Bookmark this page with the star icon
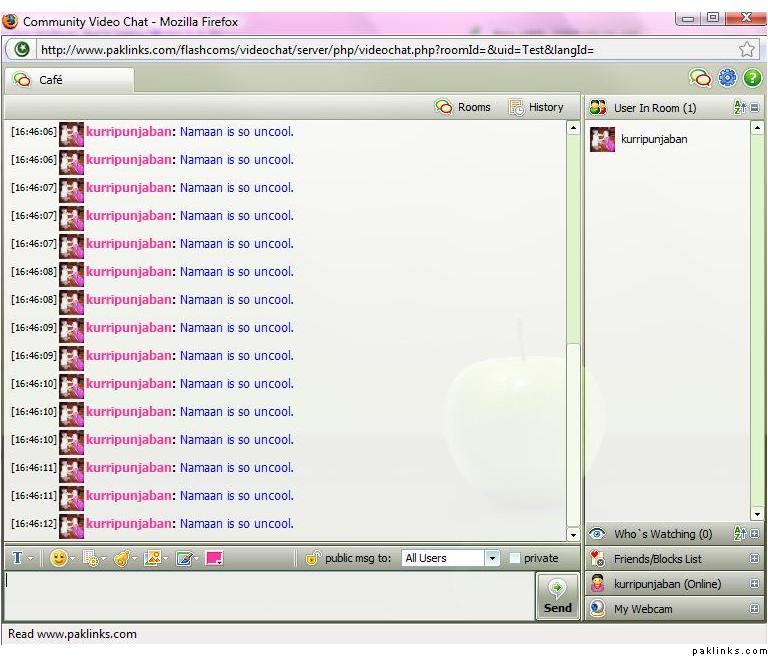The width and height of the screenshot is (768, 657). (746, 49)
